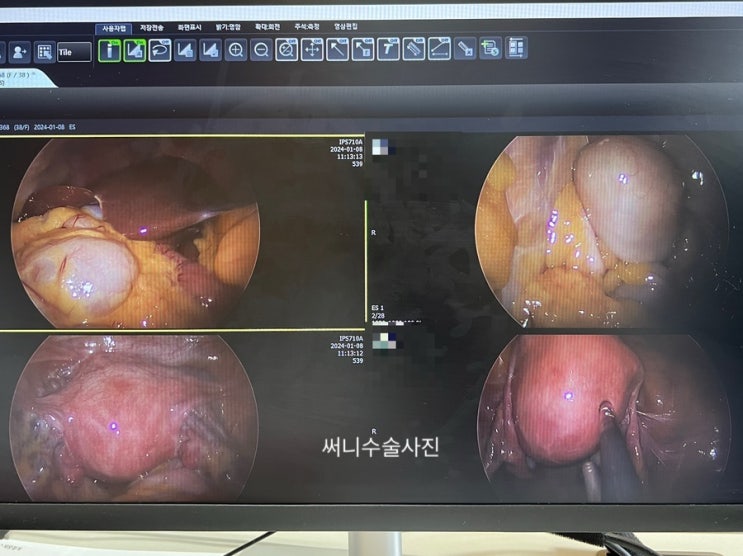The image size is (743, 556).
Task: Open the 주석:측정 tab
Action: pyautogui.click(x=307, y=27)
